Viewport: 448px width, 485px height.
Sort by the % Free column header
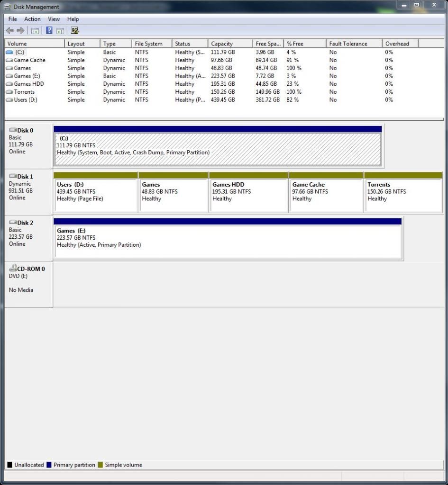tap(305, 44)
